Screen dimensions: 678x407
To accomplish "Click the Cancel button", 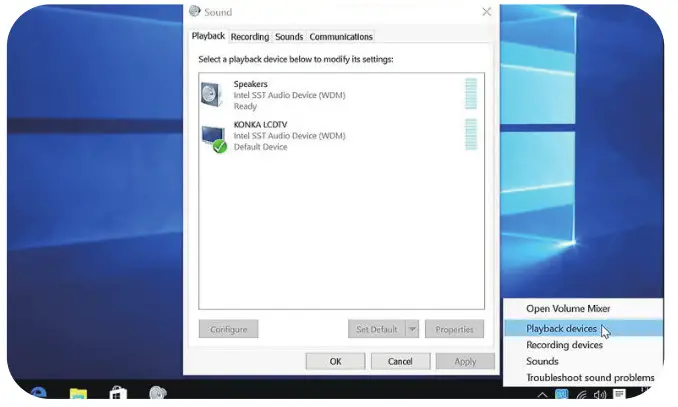I will pyautogui.click(x=400, y=361).
